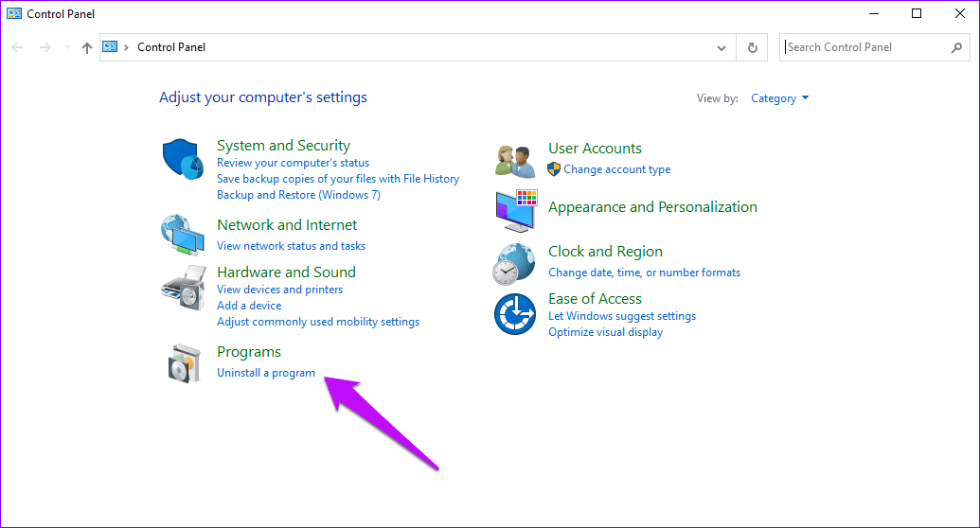Viewport: 980px width, 528px height.
Task: Open Save backup copies with File History
Action: (337, 179)
